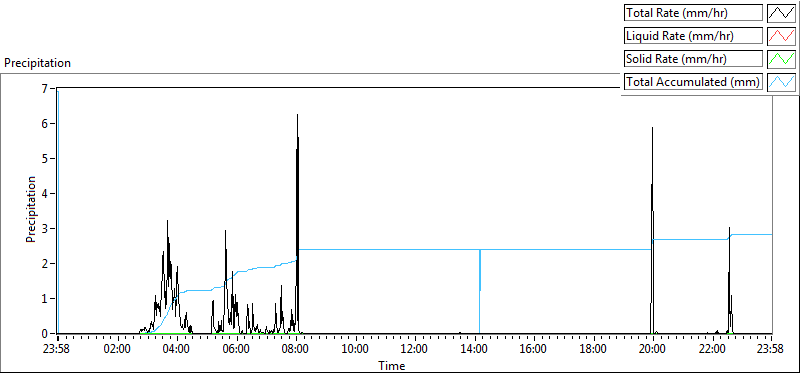Click the black rate spike peak near 08:00
800x373 pixels.
tap(297, 115)
